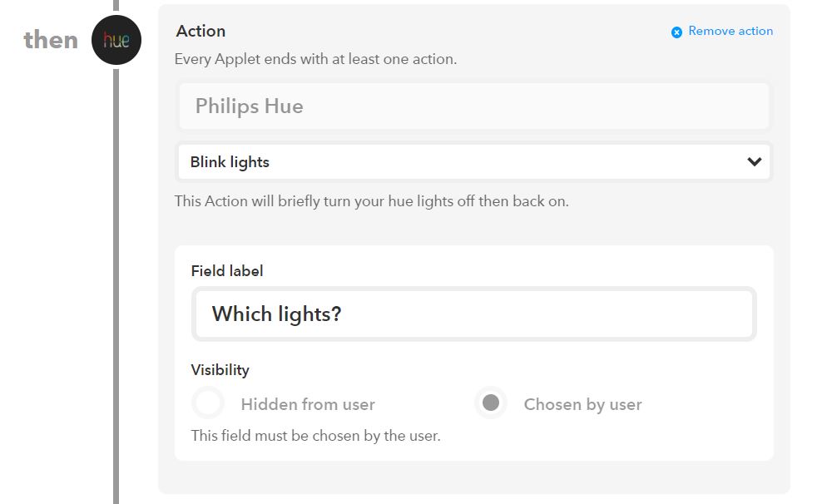Click the blue X icon beside Remove action

pyautogui.click(x=676, y=32)
